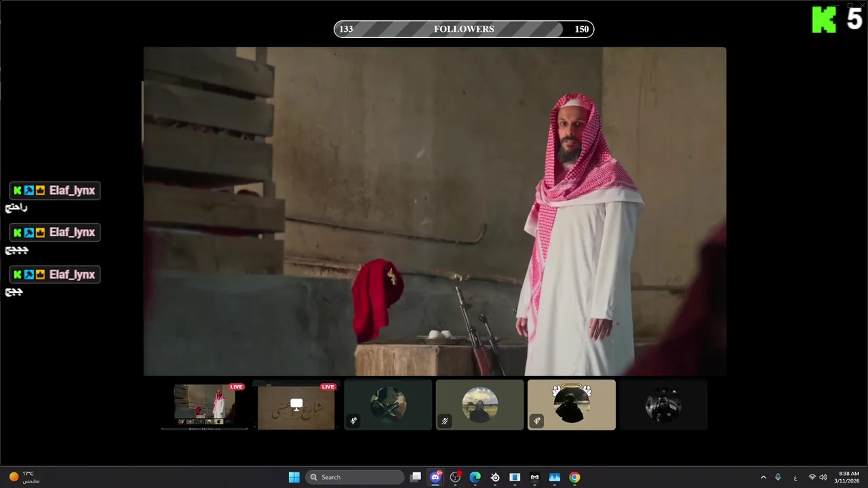Click the middle Elaf_lynx chat username badge
This screenshot has width=868, height=488.
click(x=55, y=232)
